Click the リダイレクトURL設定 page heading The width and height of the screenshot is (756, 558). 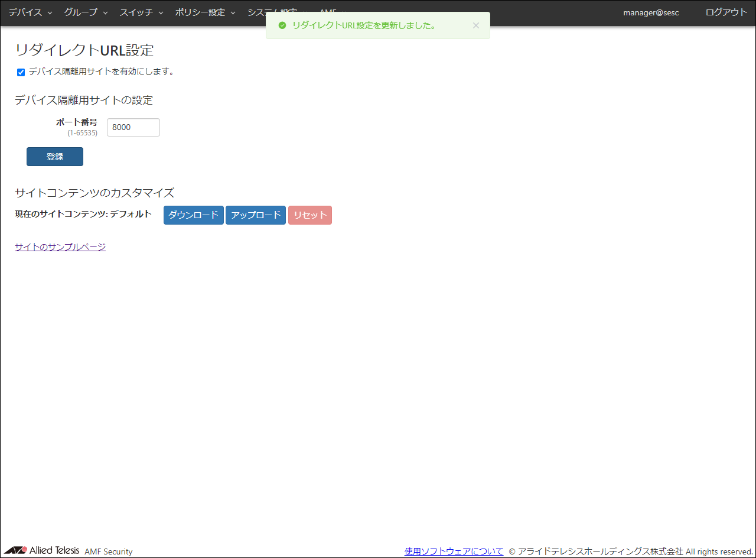pyautogui.click(x=84, y=50)
